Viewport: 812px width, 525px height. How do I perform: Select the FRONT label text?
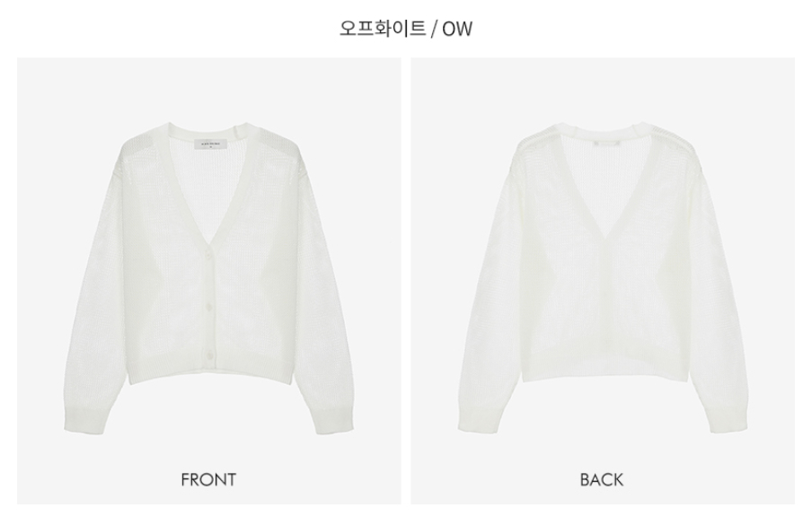[x=208, y=479]
